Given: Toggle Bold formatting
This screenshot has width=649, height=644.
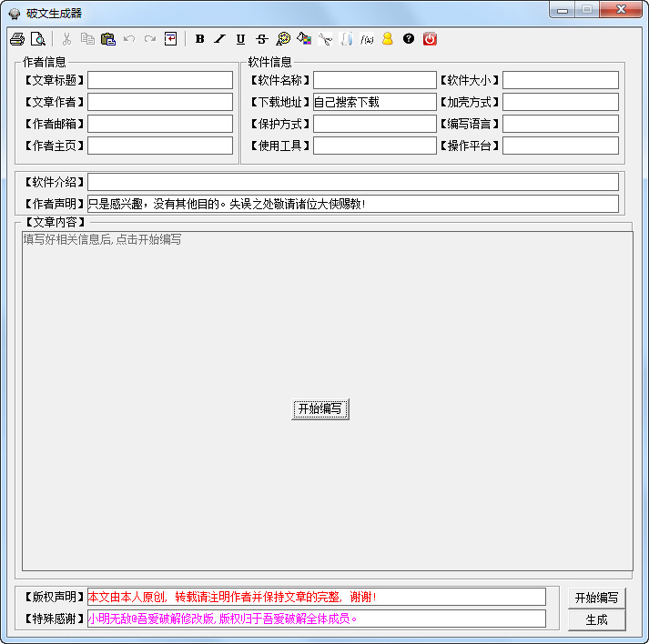Looking at the screenshot, I should [200, 39].
